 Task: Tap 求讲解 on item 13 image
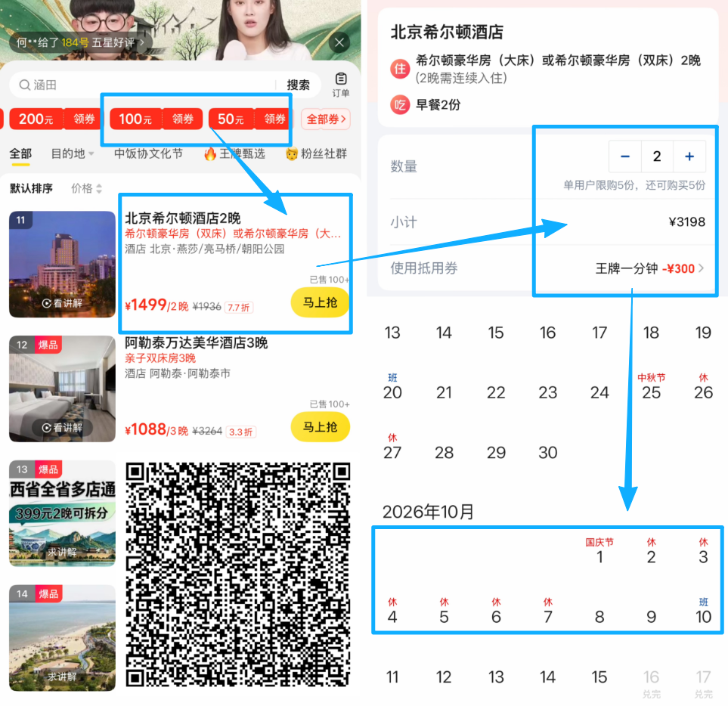(62, 552)
